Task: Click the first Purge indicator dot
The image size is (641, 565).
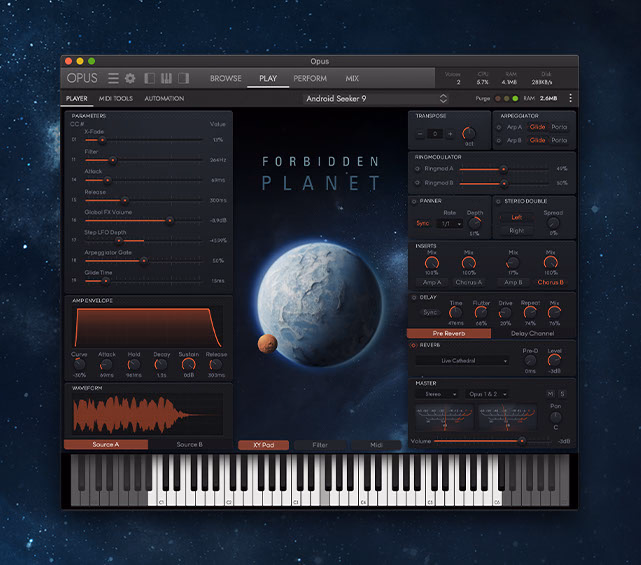Action: click(498, 99)
